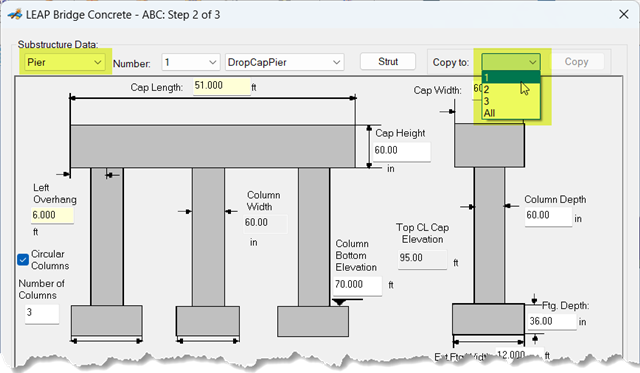The height and width of the screenshot is (373, 640).
Task: Click the Cap Height input field
Action: click(402, 151)
